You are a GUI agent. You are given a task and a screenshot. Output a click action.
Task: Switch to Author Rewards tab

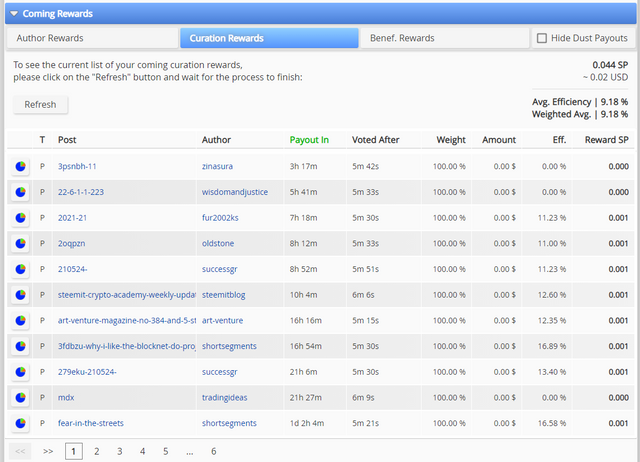(x=92, y=38)
